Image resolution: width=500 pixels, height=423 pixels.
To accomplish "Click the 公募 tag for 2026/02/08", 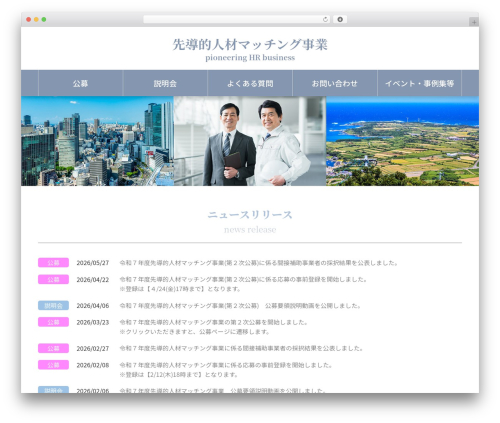I will click(53, 365).
